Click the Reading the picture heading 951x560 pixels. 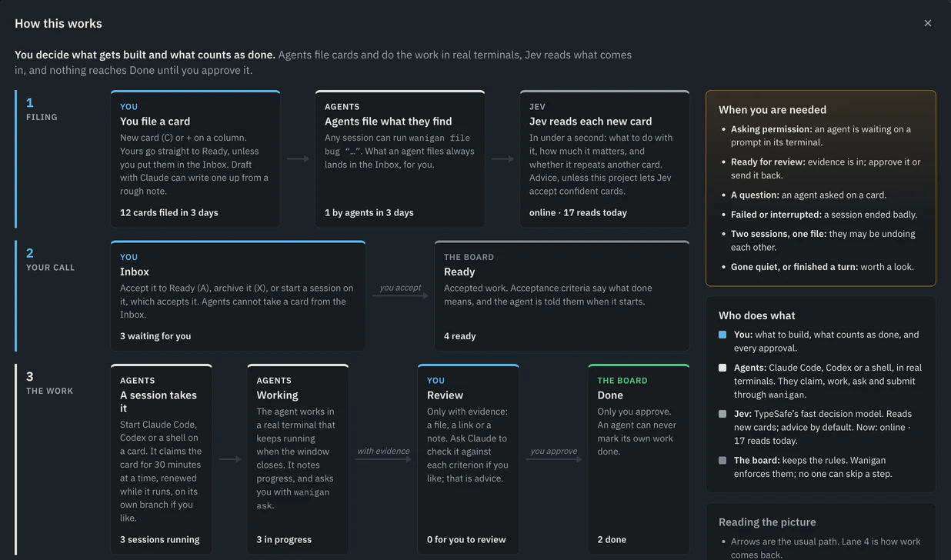767,522
